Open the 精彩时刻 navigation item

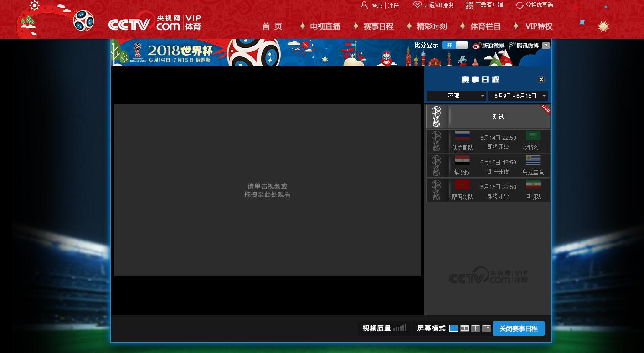432,26
